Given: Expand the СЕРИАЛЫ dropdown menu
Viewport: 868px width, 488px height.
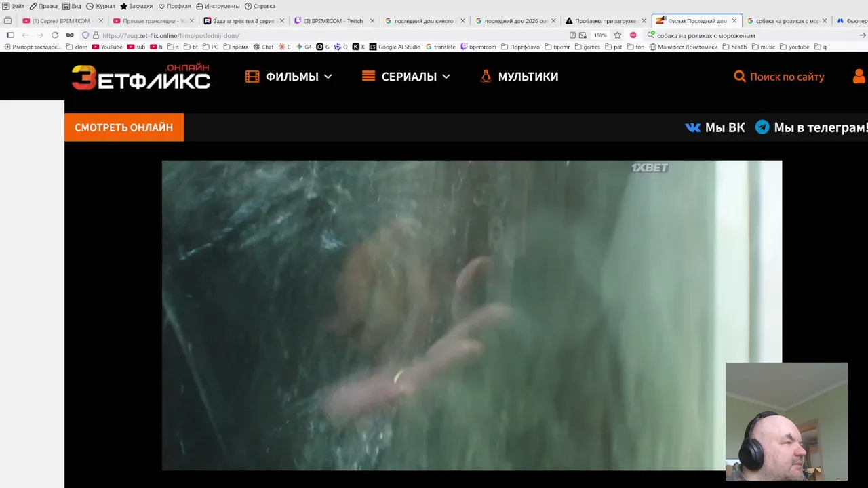Looking at the screenshot, I should 406,77.
